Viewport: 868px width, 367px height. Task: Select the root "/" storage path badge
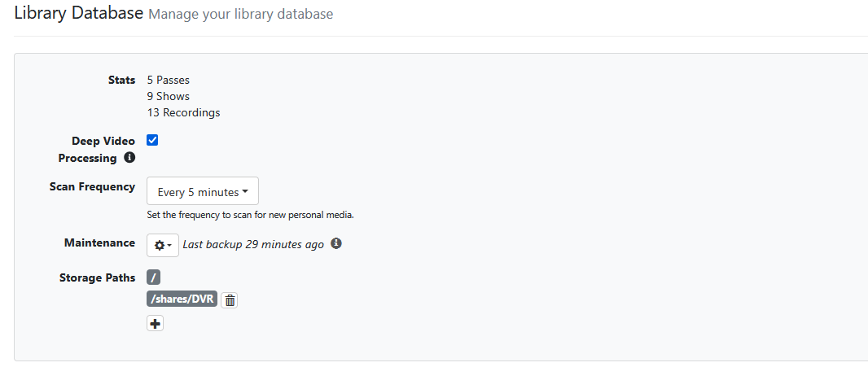(x=154, y=277)
